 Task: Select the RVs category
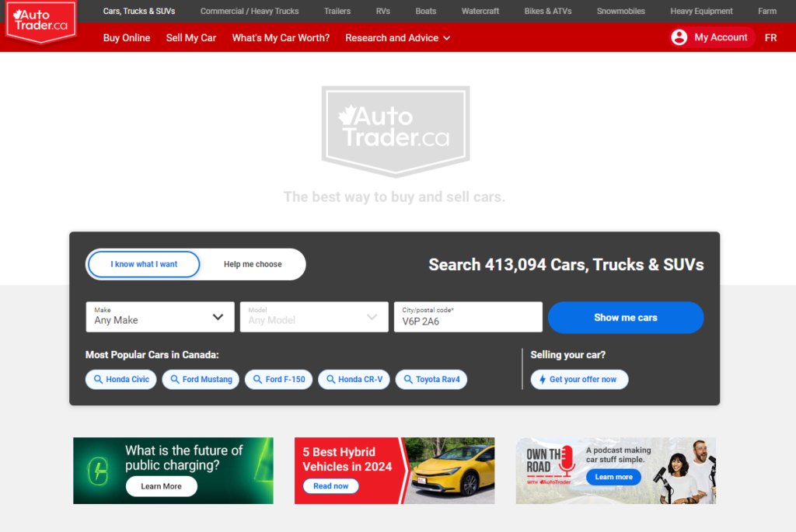[382, 11]
